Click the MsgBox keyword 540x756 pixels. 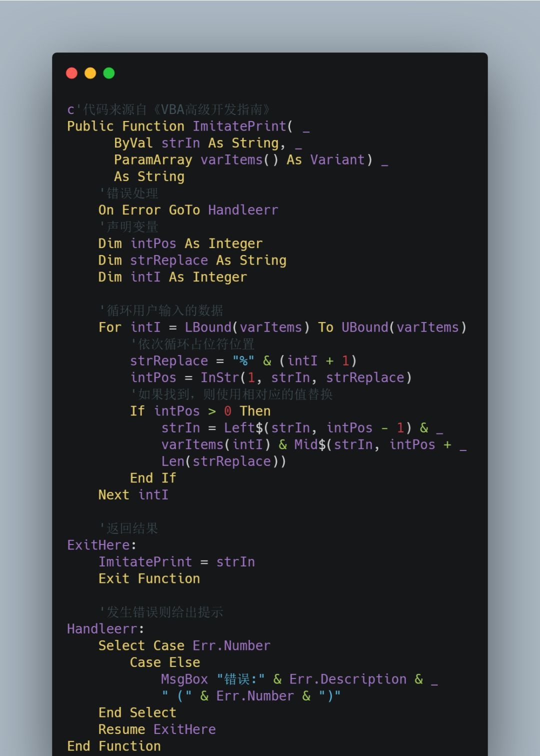pyautogui.click(x=184, y=679)
